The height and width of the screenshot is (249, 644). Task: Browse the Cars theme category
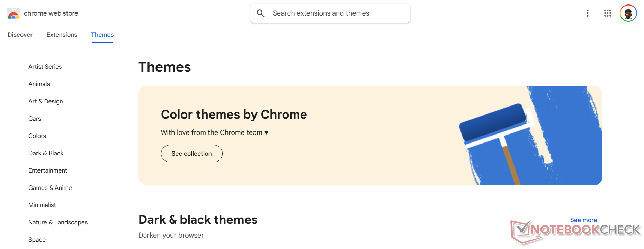[35, 119]
